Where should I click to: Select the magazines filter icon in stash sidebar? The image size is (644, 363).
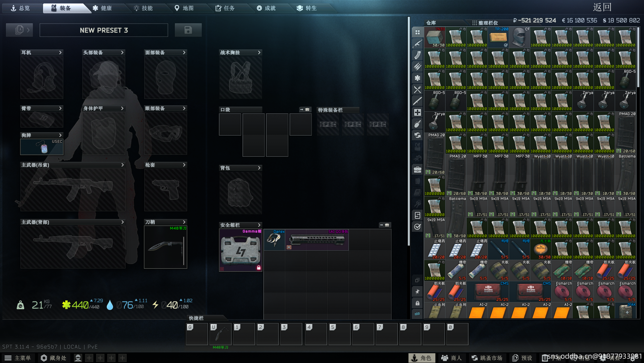[417, 55]
